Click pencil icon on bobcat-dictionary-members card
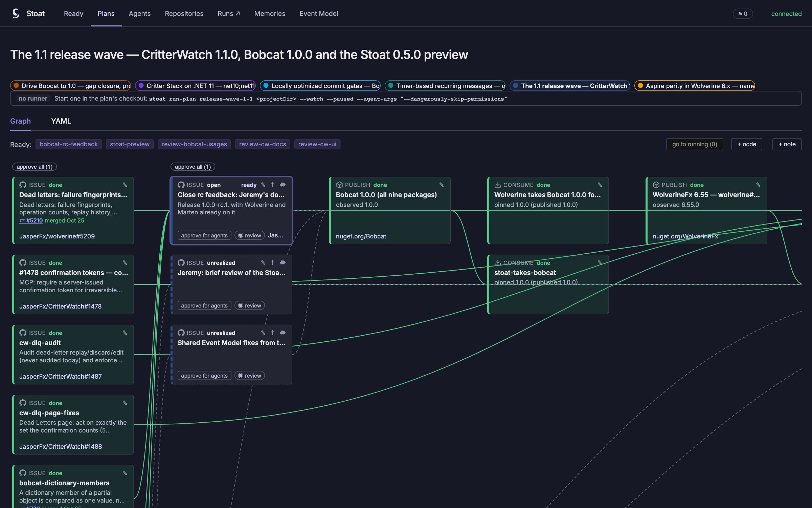Viewport: 812px width, 508px height. [125, 473]
